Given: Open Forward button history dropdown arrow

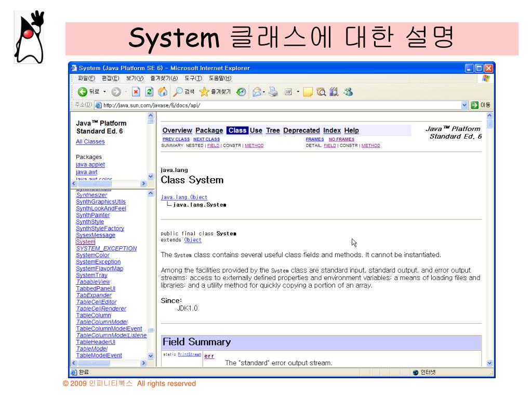Looking at the screenshot, I should tap(126, 91).
